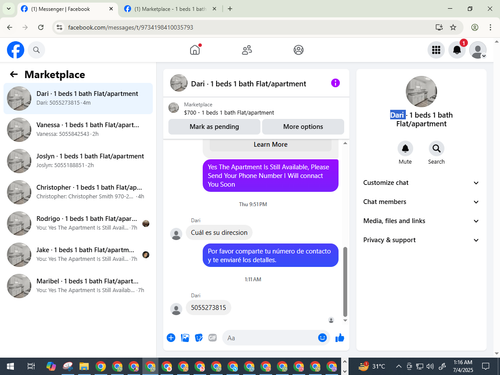Reload the page in browser
This screenshot has height=375, width=500.
click(41, 27)
